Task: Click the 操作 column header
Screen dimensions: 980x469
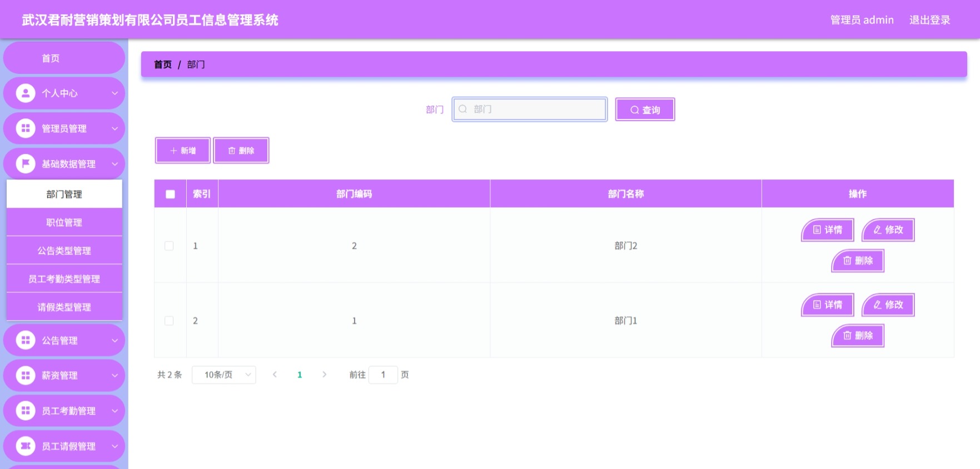Action: (x=858, y=194)
